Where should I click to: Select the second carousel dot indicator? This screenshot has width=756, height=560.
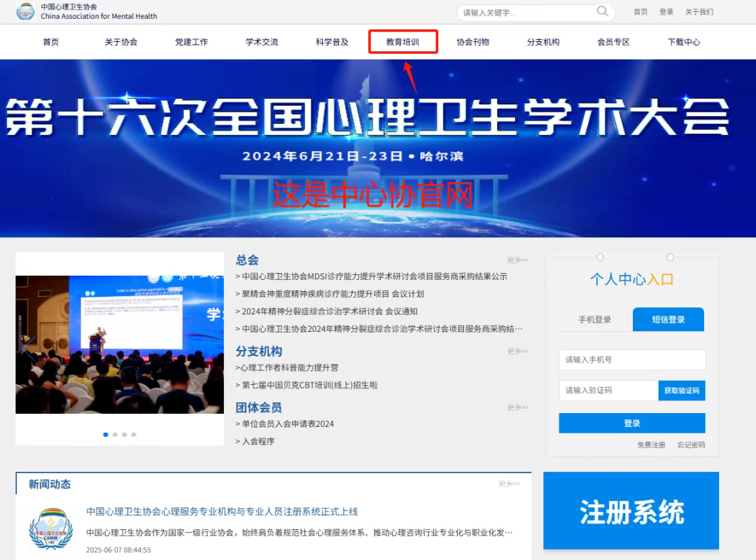pos(115,435)
